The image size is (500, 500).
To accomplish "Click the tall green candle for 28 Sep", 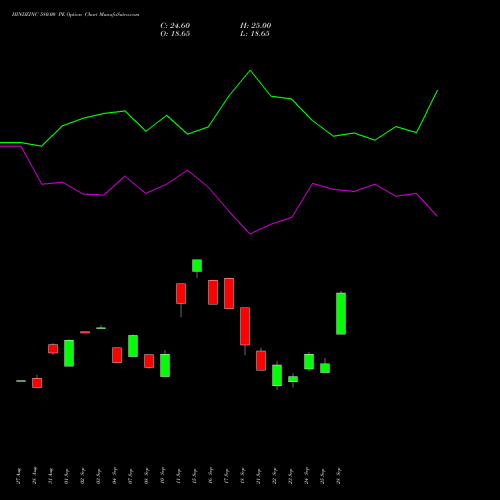I will pos(341,313).
